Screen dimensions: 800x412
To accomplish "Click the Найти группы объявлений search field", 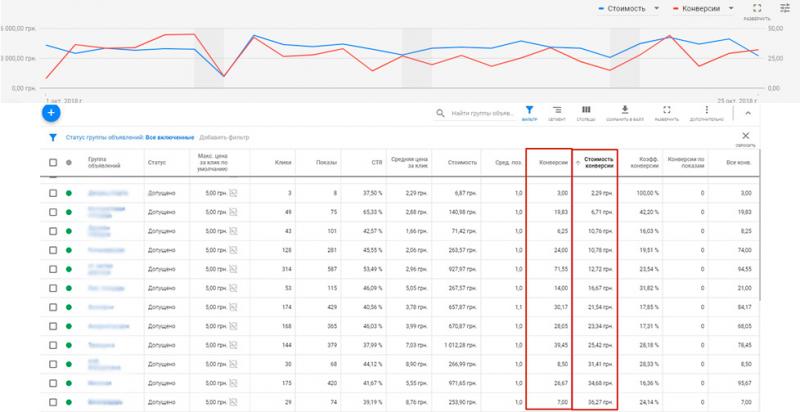I will coord(482,113).
